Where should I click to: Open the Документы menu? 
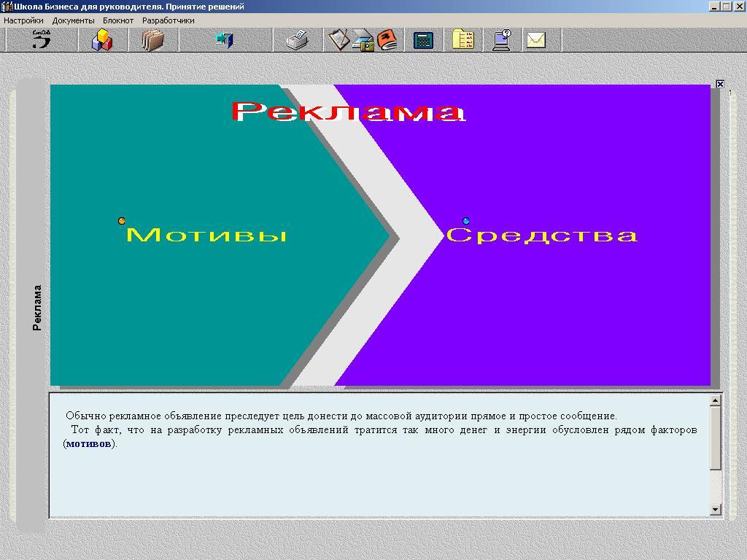74,20
